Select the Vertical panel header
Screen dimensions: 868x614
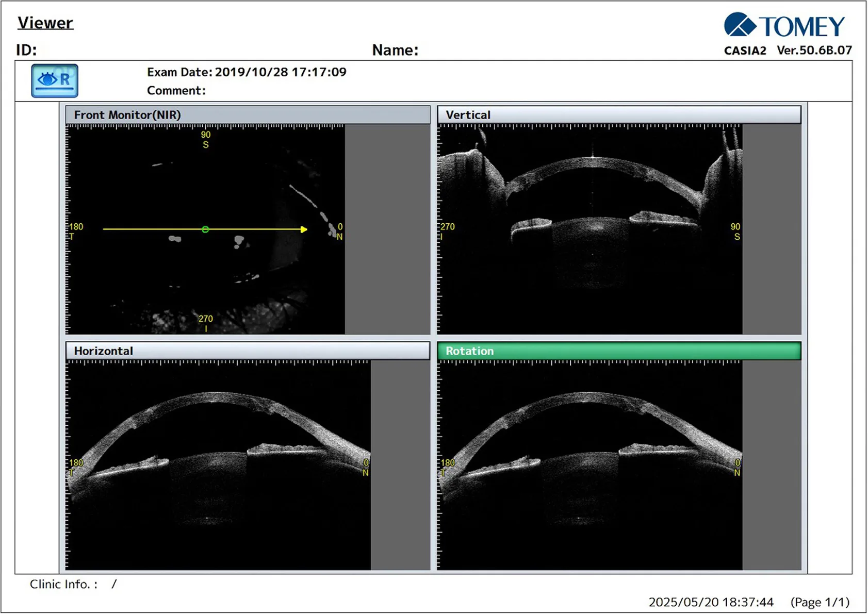click(x=619, y=115)
